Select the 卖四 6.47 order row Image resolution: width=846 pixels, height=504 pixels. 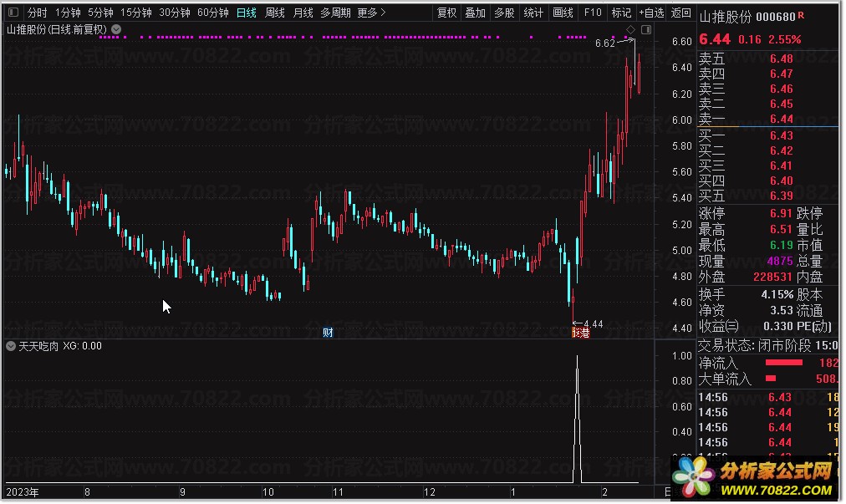click(x=767, y=74)
